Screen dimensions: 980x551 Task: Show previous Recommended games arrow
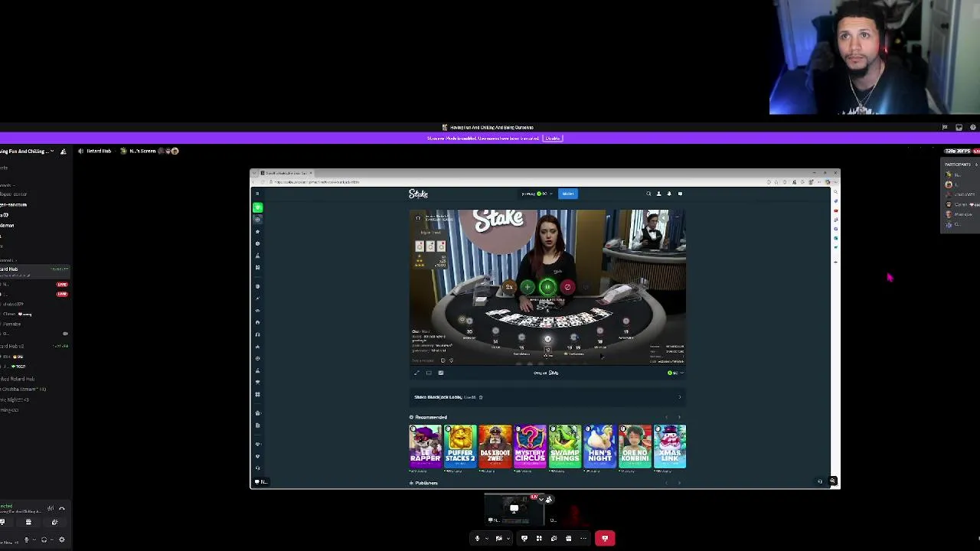667,417
